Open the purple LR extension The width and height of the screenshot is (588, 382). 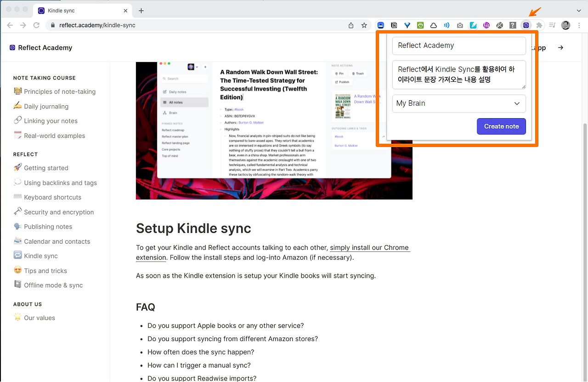486,25
